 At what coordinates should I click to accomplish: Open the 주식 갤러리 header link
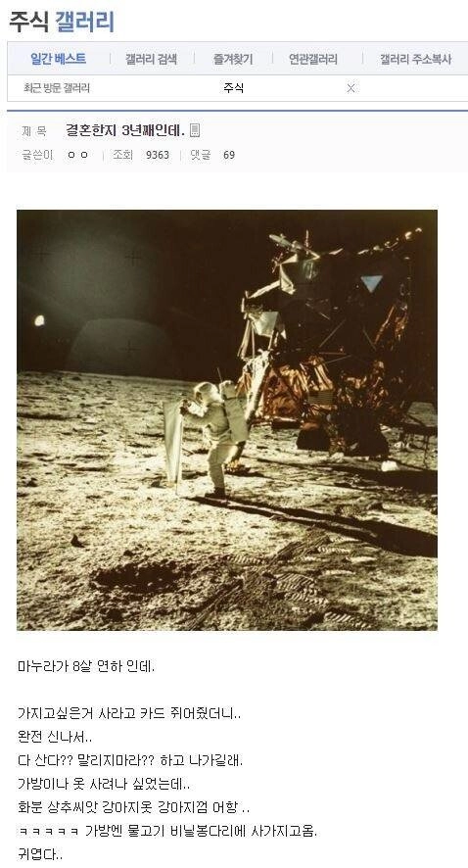point(62,23)
